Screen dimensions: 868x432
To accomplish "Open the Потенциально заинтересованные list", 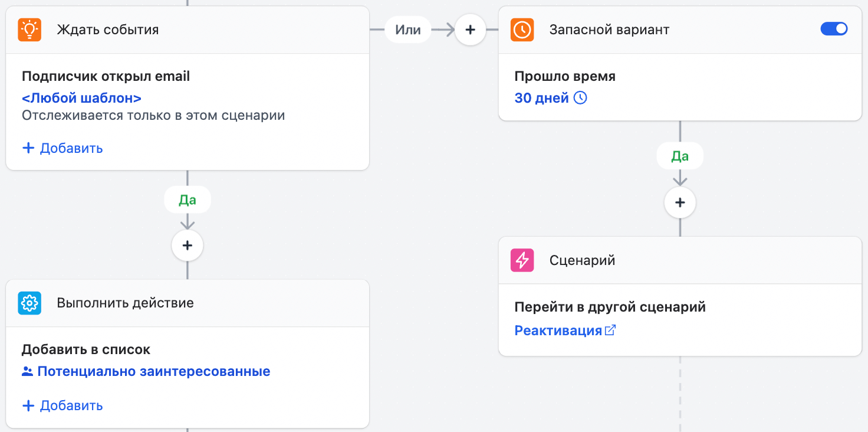I will pyautogui.click(x=153, y=371).
